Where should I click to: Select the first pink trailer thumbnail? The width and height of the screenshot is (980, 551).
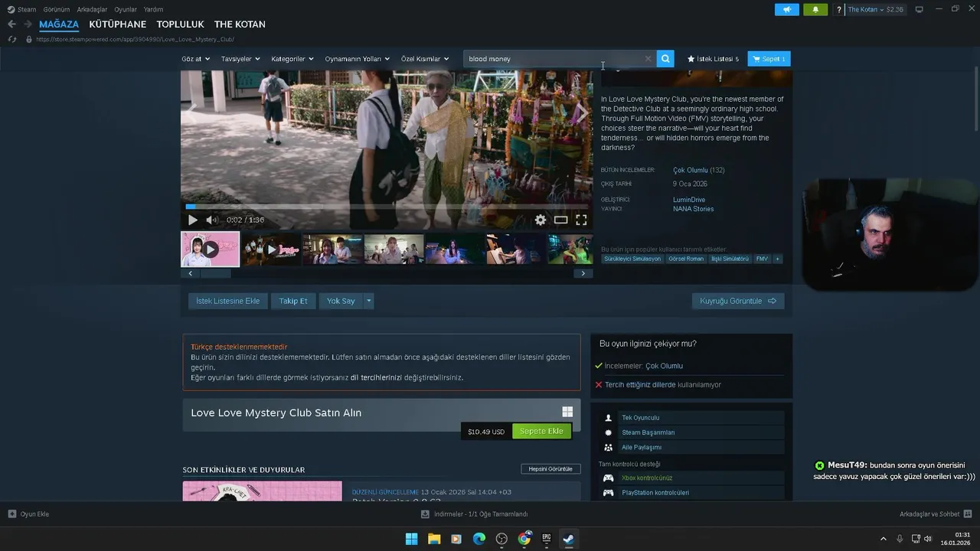pos(210,249)
